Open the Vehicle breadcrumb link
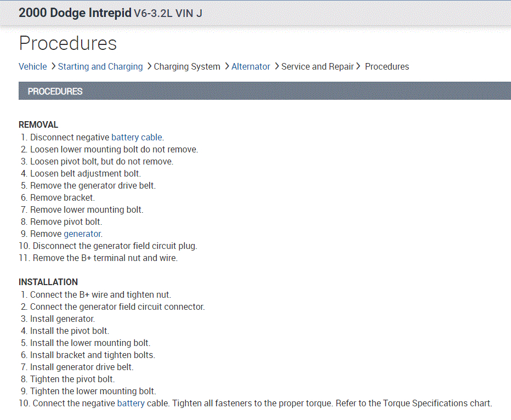The image size is (511, 420). pos(33,66)
